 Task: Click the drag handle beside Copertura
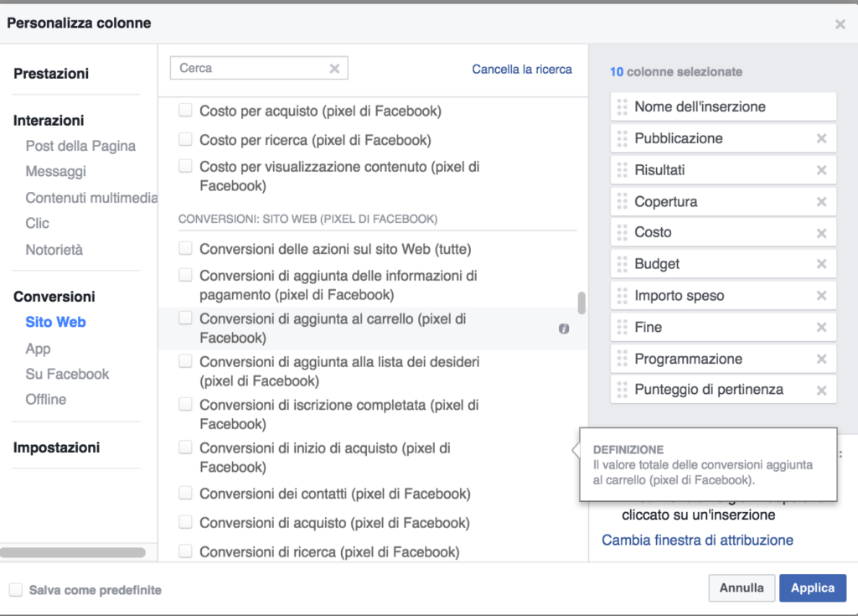pyautogui.click(x=622, y=202)
